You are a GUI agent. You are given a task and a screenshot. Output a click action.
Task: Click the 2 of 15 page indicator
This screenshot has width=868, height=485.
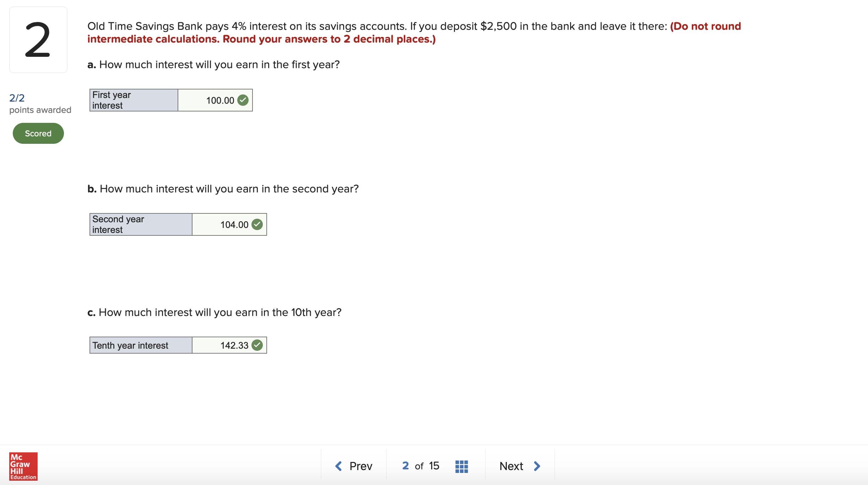(421, 466)
